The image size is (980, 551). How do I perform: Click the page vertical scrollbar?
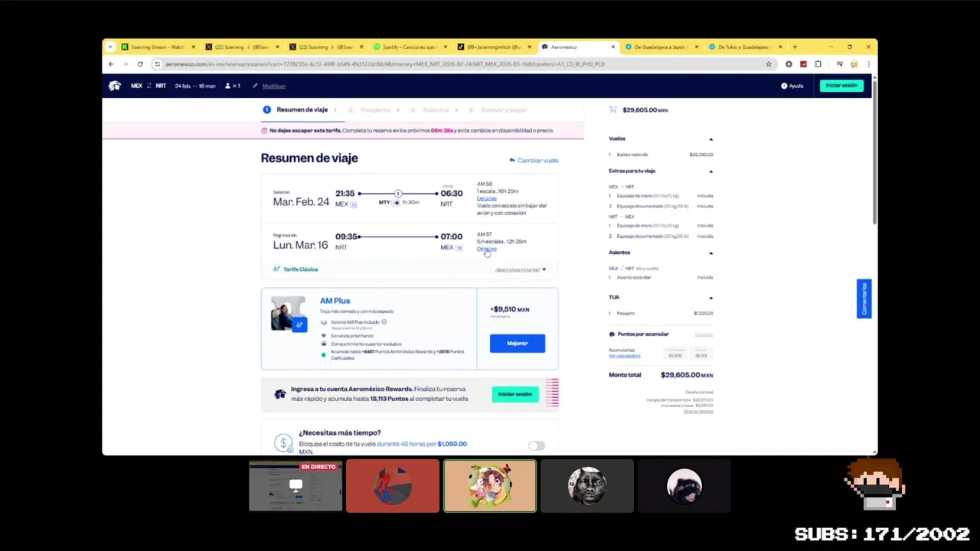[x=874, y=152]
